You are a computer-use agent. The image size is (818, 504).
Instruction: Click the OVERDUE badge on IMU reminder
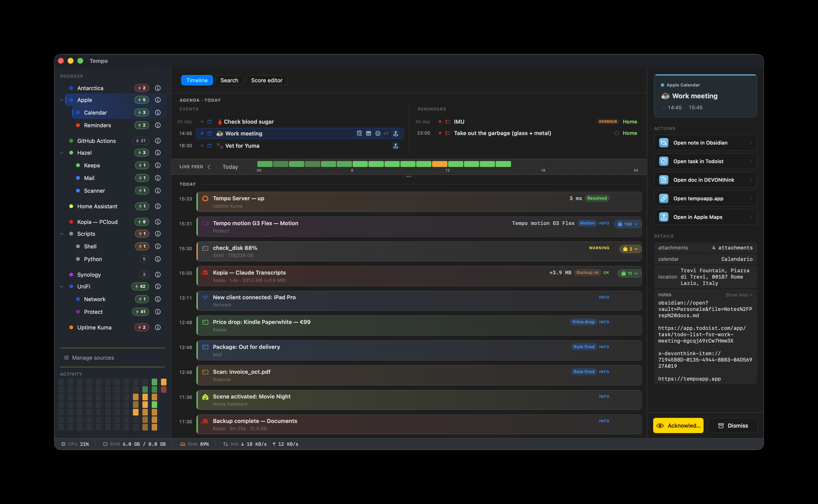(608, 122)
